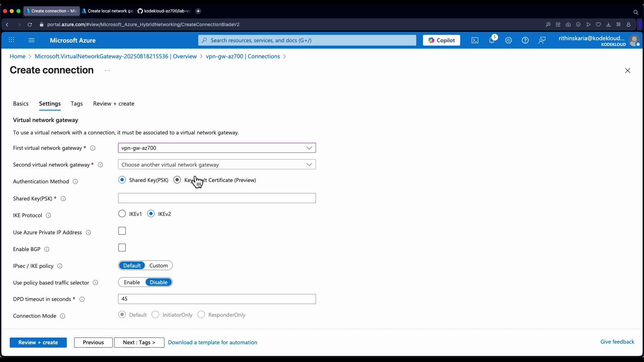Launch Azure Cloud Shell
Viewport: 644px width, 362px height.
point(475,40)
